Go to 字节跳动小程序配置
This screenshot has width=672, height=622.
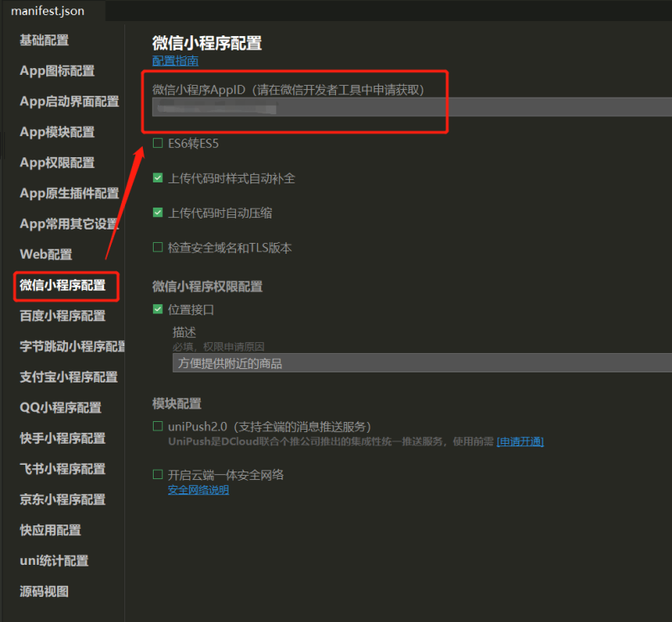(72, 346)
